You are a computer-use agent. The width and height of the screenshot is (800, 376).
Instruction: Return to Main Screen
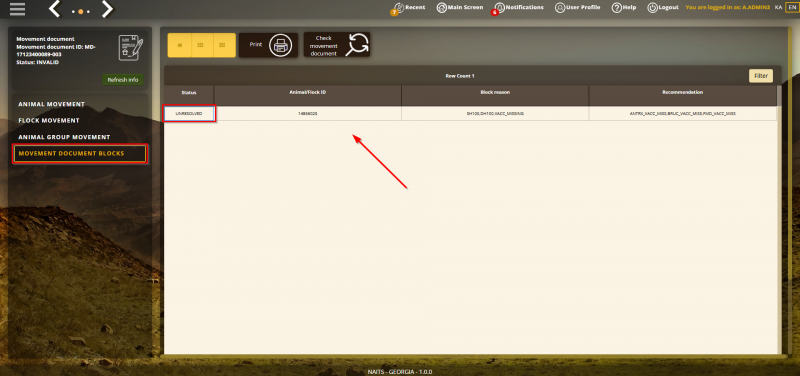click(x=460, y=8)
